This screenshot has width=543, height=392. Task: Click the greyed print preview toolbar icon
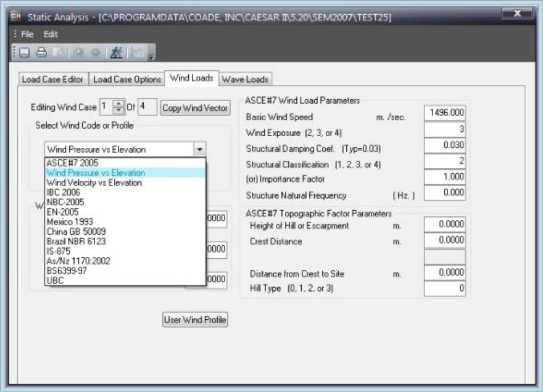pos(59,52)
